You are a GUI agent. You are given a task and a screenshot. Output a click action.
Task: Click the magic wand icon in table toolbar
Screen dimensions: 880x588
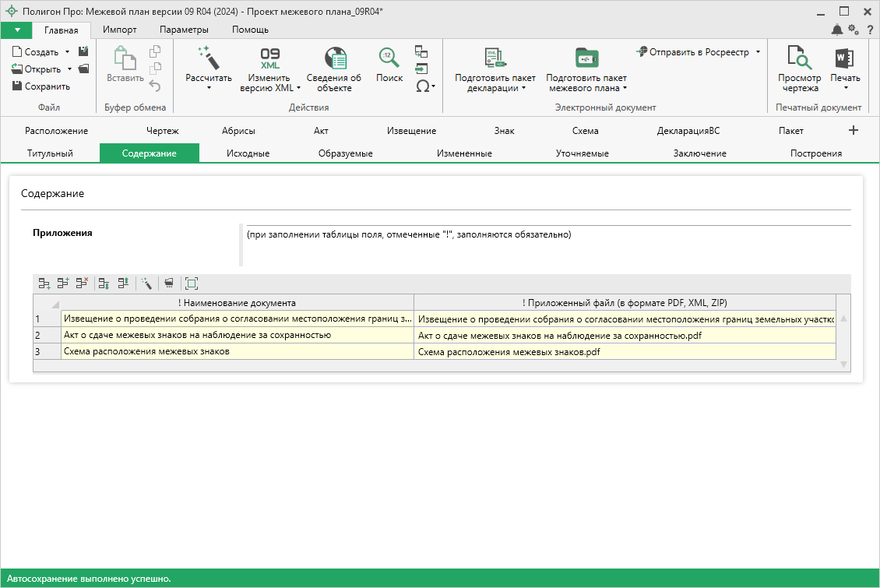146,283
